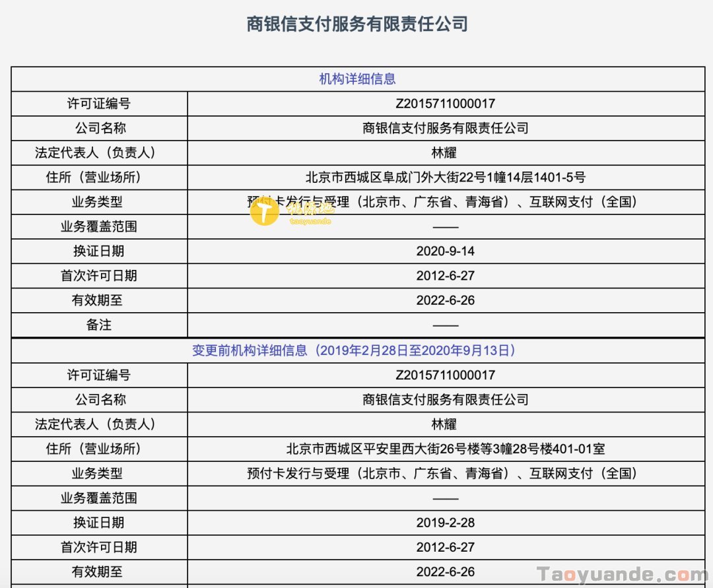Select the address 北京市西城区阜成门外大街22号1幢14层1401-5号
Image resolution: width=713 pixels, height=588 pixels.
445,178
